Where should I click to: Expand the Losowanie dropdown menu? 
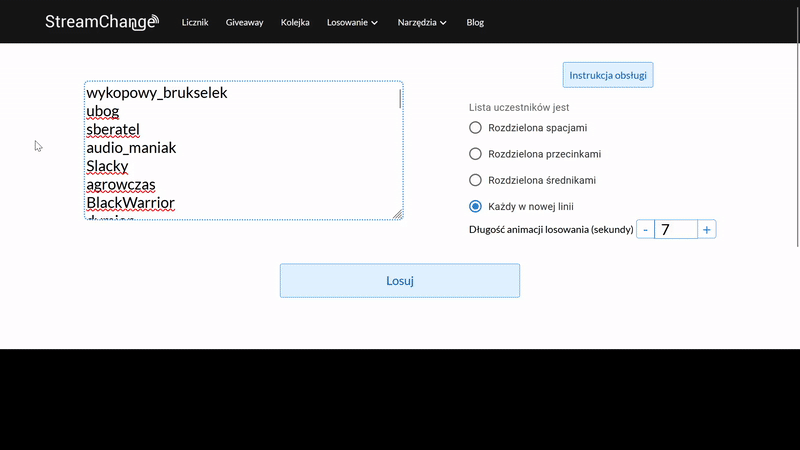pos(352,22)
